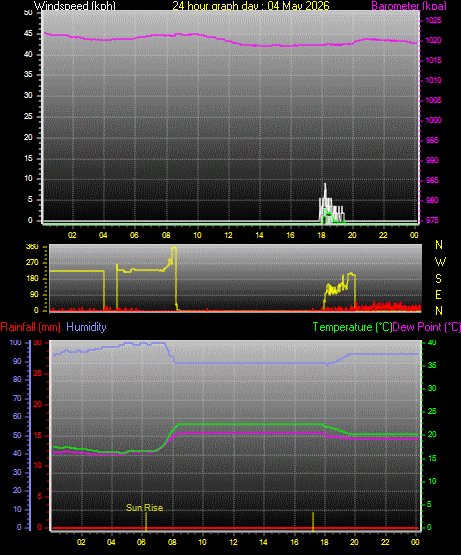The height and width of the screenshot is (555, 461).
Task: Click the "60" humidity axis value
Action: [17, 416]
